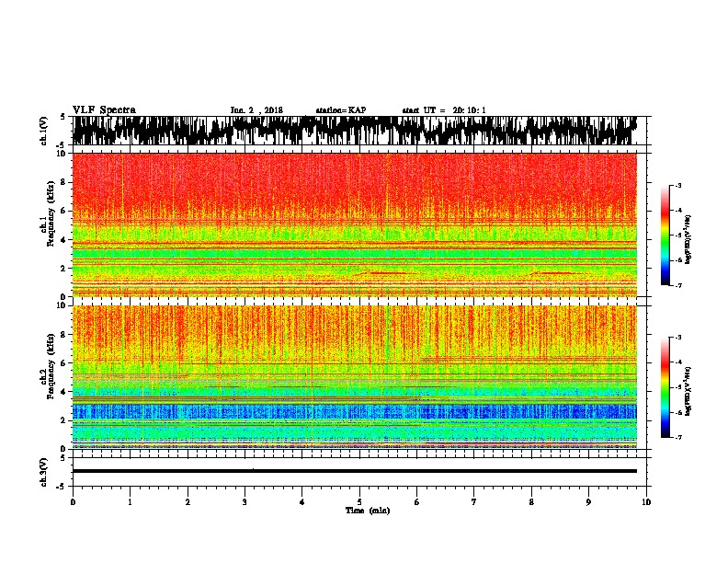
Task: Click the "-3" label on ch.1 colorbar
Action: pyautogui.click(x=678, y=186)
